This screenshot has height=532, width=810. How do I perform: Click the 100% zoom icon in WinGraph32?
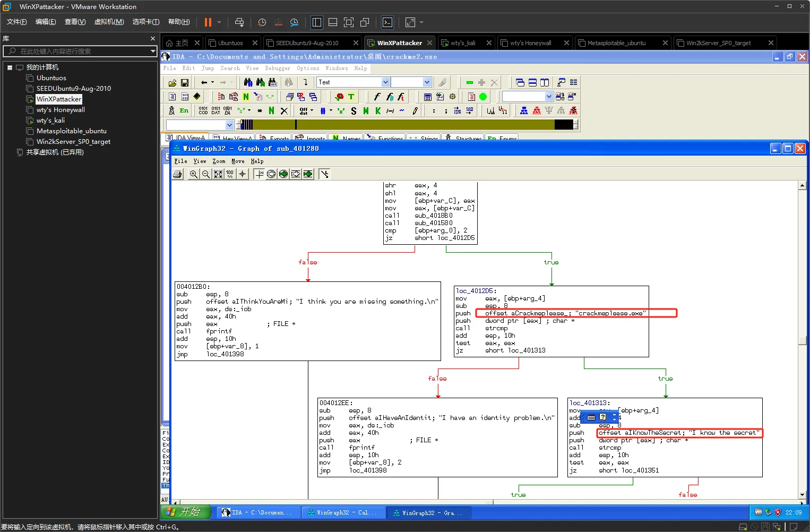230,174
